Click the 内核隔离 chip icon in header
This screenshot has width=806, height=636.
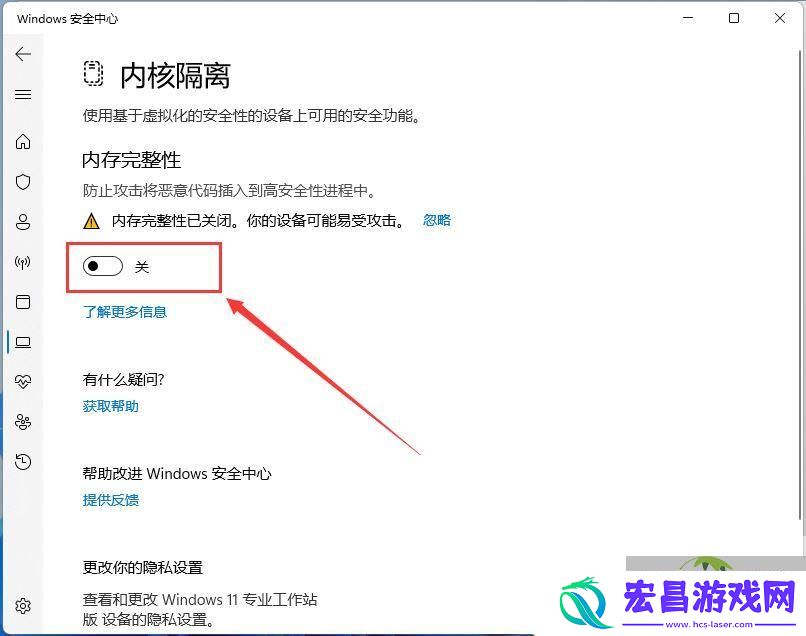pyautogui.click(x=93, y=74)
